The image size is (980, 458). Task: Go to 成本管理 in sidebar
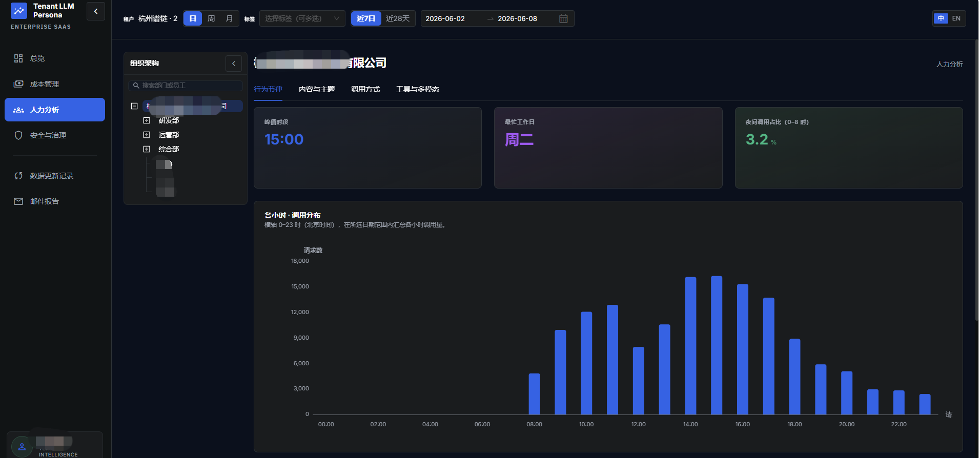click(55, 84)
